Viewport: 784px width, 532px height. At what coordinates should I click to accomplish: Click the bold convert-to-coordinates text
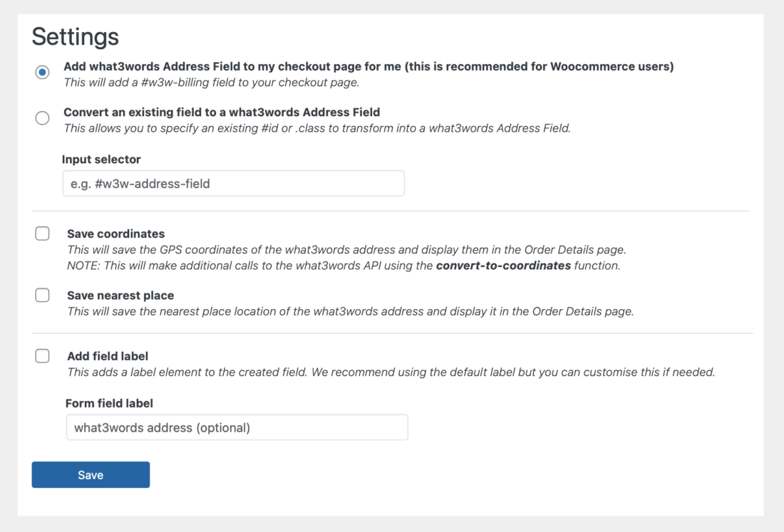coord(503,265)
